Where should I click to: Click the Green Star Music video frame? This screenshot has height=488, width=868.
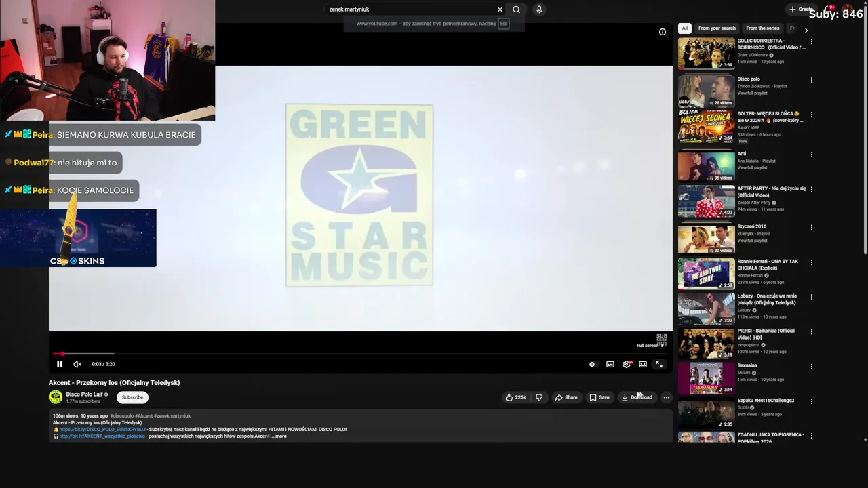(x=360, y=198)
